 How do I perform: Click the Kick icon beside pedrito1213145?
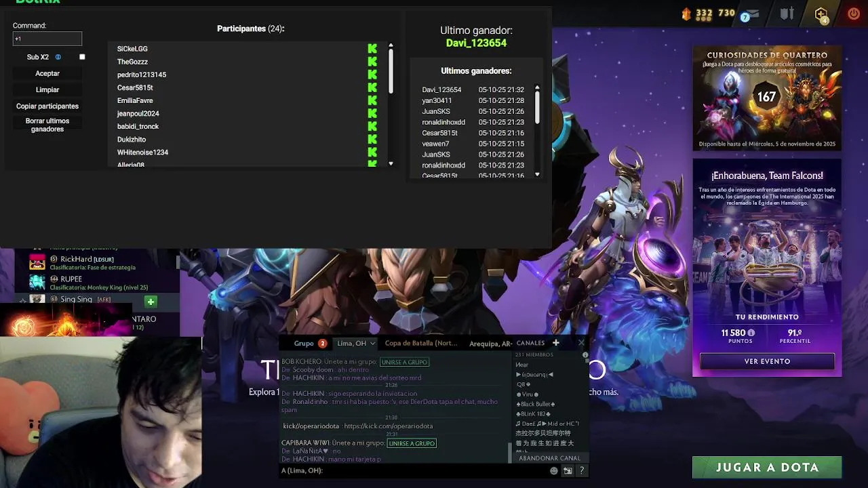[x=372, y=75]
